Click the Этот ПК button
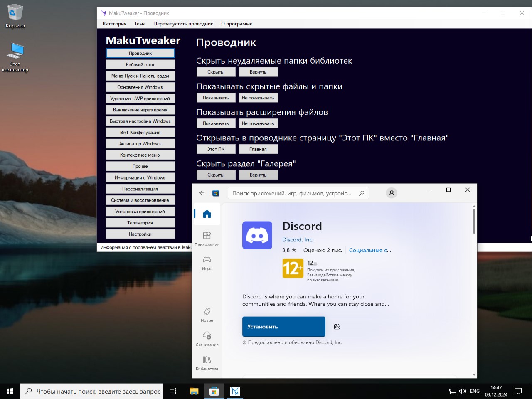532x399 pixels. [216, 149]
